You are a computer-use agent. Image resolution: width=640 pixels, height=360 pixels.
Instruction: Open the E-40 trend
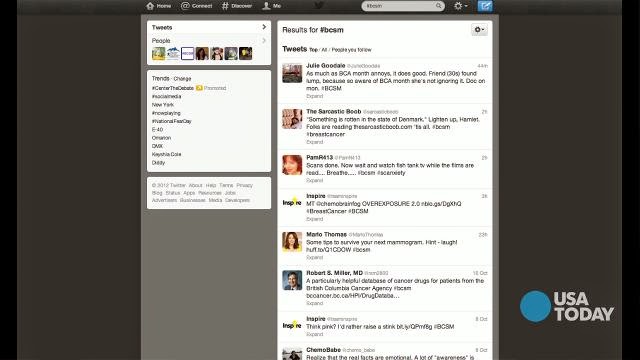tap(157, 129)
